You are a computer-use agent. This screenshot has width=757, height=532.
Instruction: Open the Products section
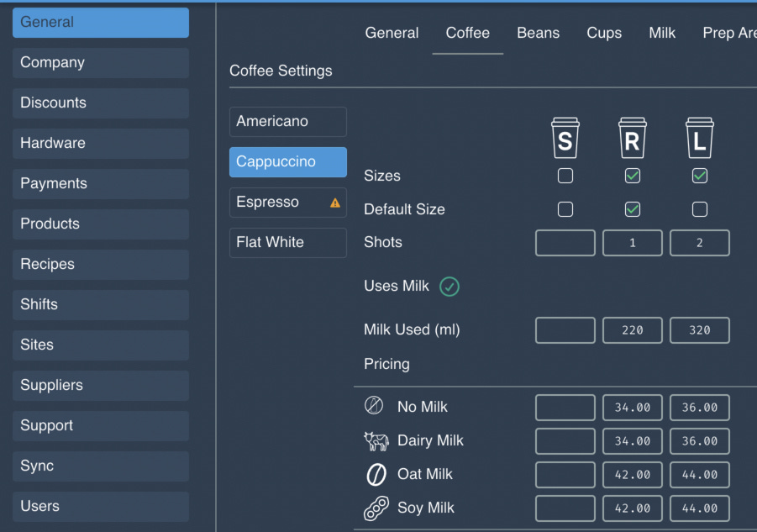tap(101, 224)
